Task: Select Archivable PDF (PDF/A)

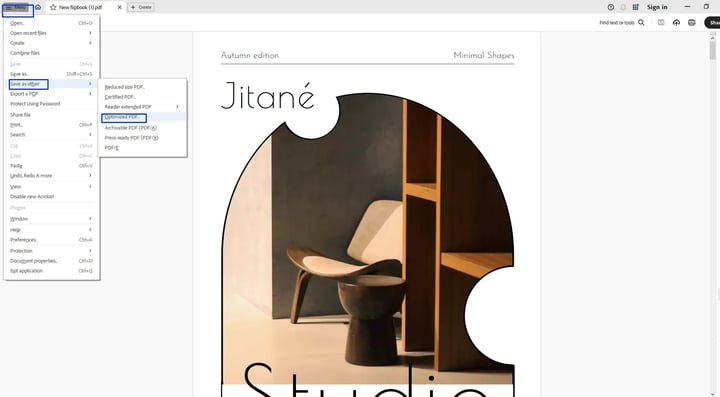Action: 142,128
